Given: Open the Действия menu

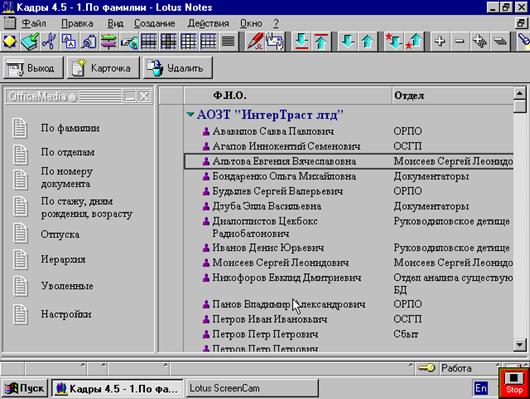Looking at the screenshot, I should 208,23.
